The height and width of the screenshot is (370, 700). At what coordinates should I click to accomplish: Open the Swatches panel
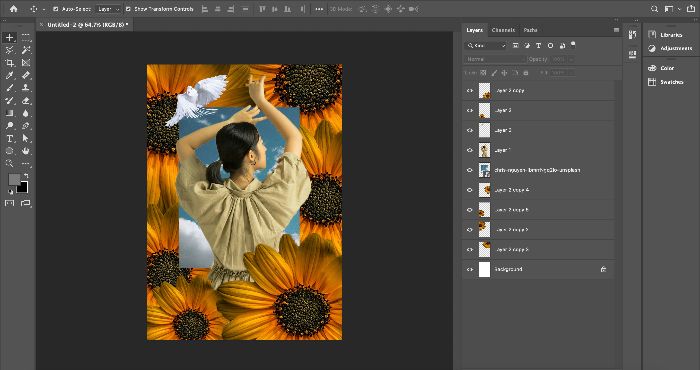click(x=666, y=82)
